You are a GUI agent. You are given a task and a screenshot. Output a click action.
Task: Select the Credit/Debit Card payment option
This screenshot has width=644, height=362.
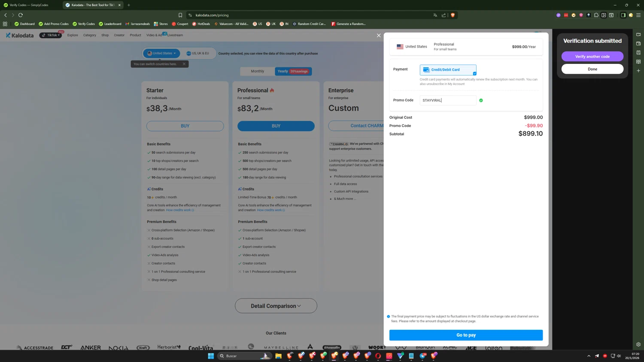pos(448,70)
